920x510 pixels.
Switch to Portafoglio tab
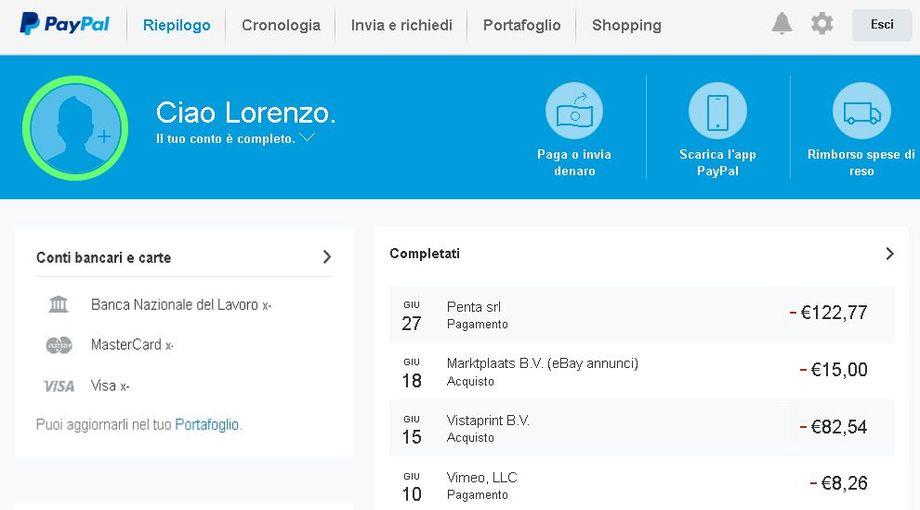click(522, 25)
